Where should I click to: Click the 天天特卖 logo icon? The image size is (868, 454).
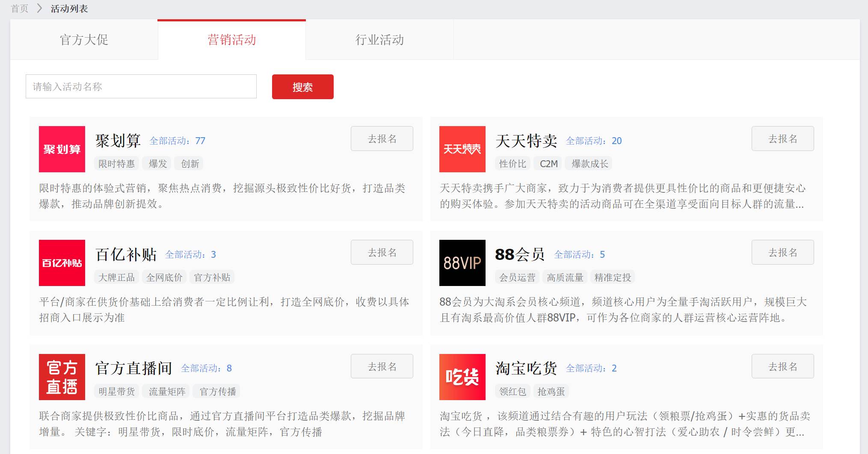pos(462,149)
